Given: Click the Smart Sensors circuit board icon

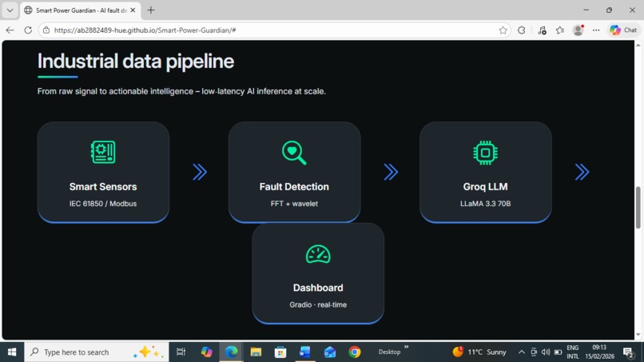Looking at the screenshot, I should (x=103, y=152).
